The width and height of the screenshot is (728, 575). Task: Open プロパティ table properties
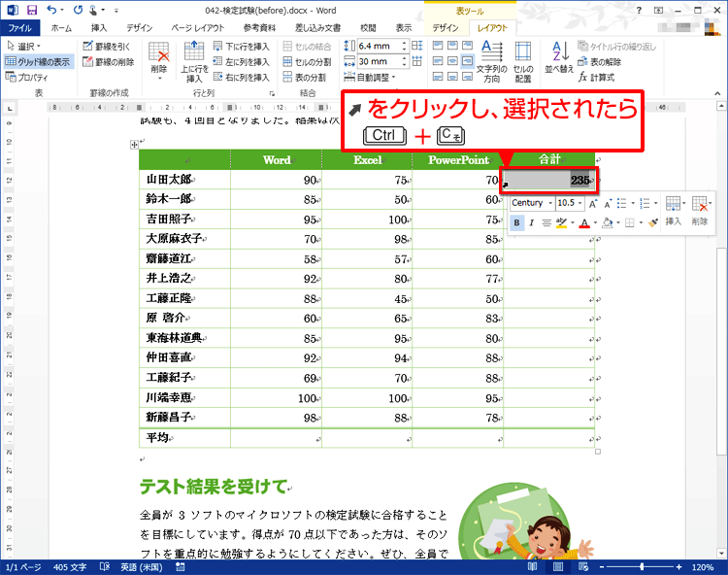[26, 77]
